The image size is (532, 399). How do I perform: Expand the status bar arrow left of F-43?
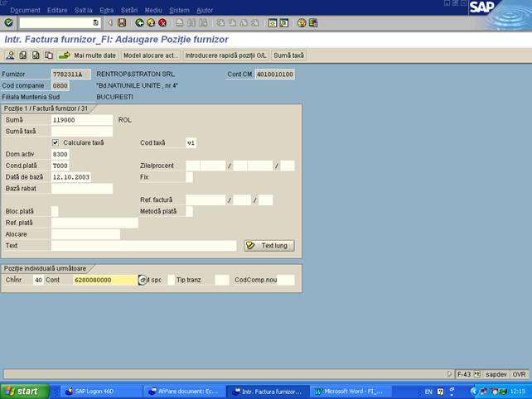[450, 374]
